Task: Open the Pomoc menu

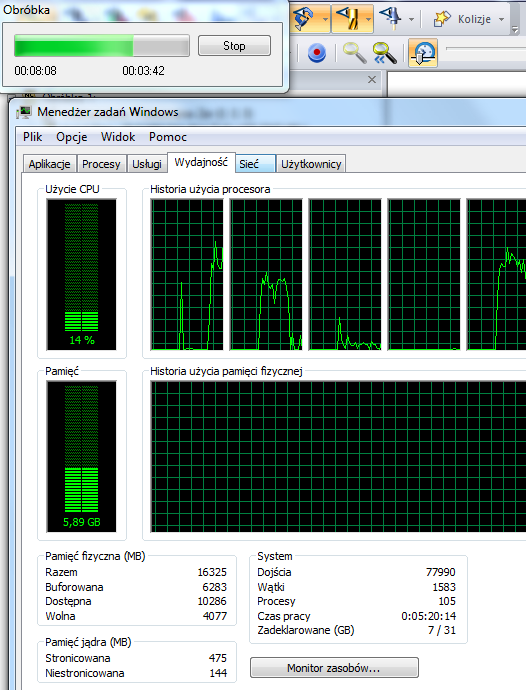Action: pyautogui.click(x=168, y=137)
